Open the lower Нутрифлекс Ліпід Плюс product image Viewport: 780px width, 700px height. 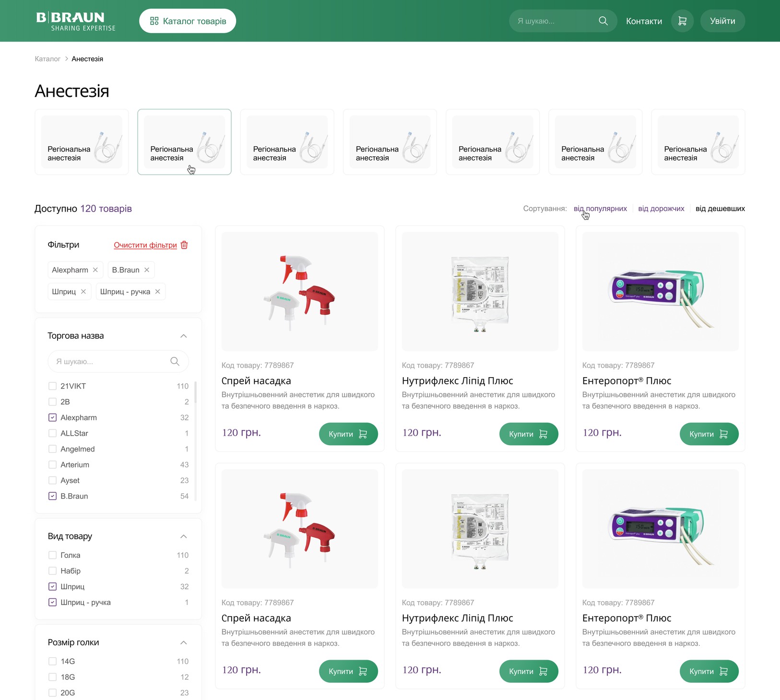480,529
